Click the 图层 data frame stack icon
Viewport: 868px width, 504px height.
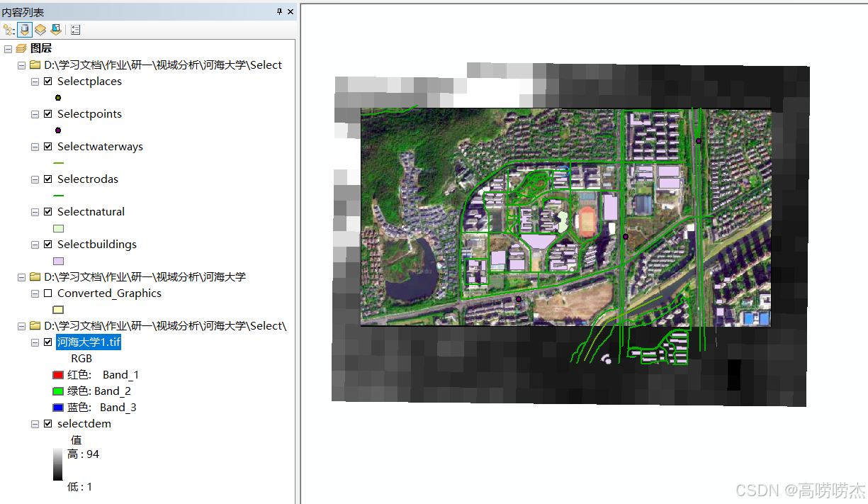click(21, 48)
